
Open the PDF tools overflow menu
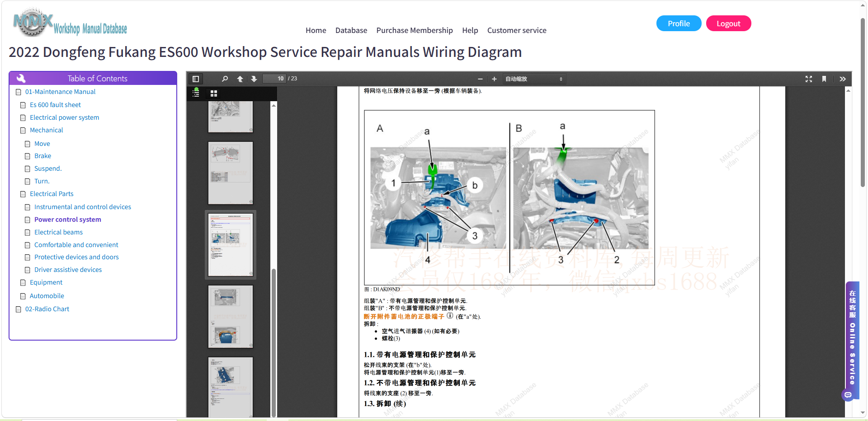(x=843, y=79)
